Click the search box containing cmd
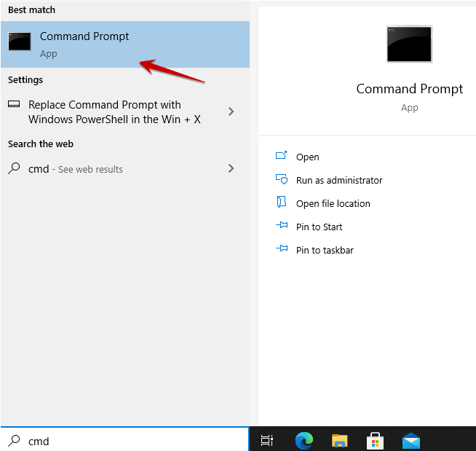This screenshot has width=476, height=451. (131, 441)
